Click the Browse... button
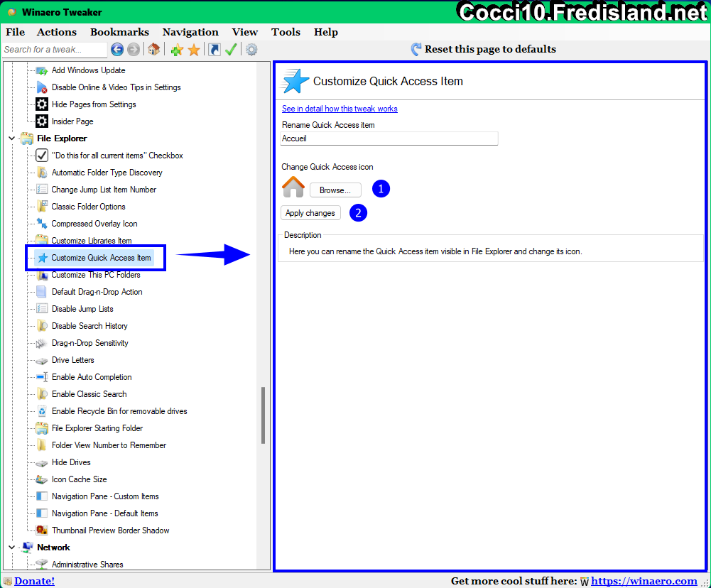The height and width of the screenshot is (588, 711). pyautogui.click(x=335, y=190)
